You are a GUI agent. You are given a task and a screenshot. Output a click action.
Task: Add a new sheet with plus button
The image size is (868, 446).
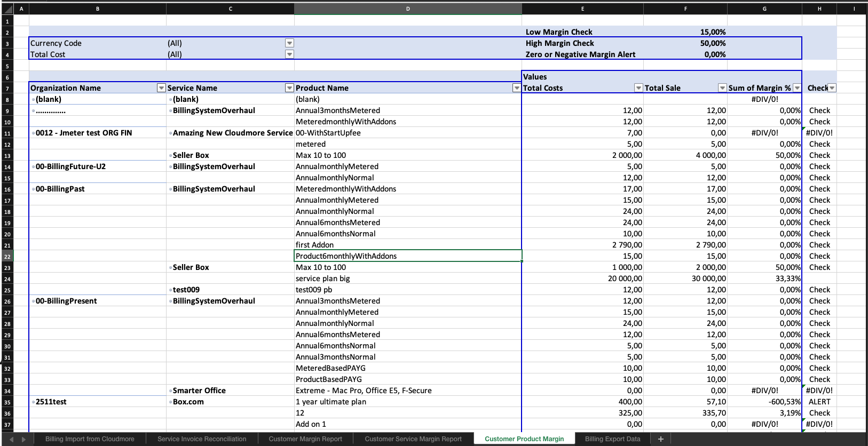point(660,439)
